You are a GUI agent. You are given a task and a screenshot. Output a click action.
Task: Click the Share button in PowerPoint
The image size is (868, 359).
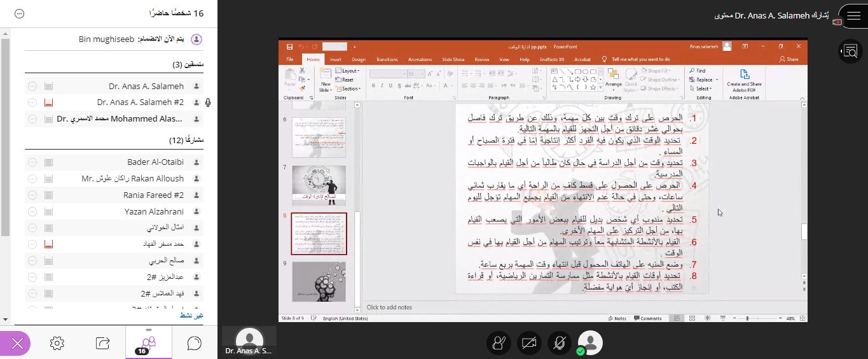[x=789, y=59]
